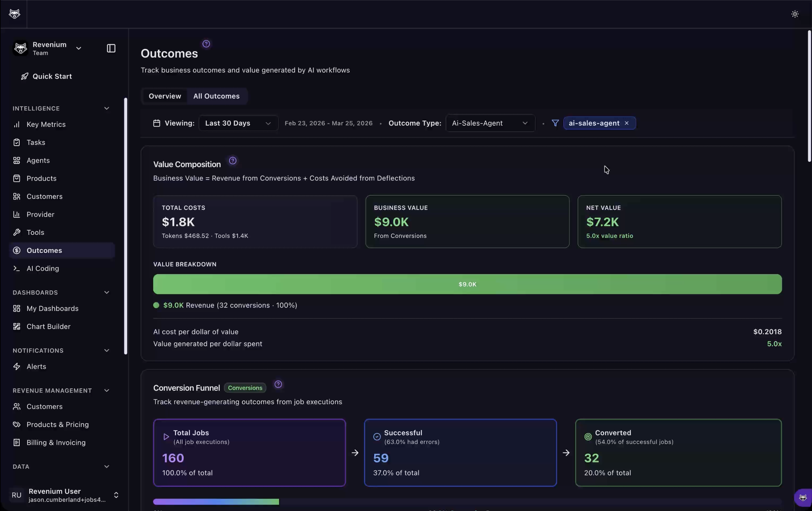Open the Last 30 Days date dropdown
The height and width of the screenshot is (511, 812).
point(238,123)
